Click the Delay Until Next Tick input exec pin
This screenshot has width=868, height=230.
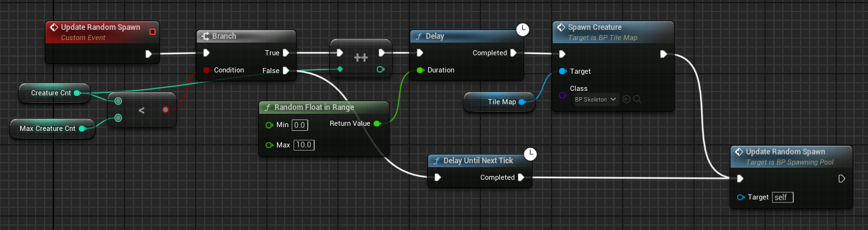437,177
